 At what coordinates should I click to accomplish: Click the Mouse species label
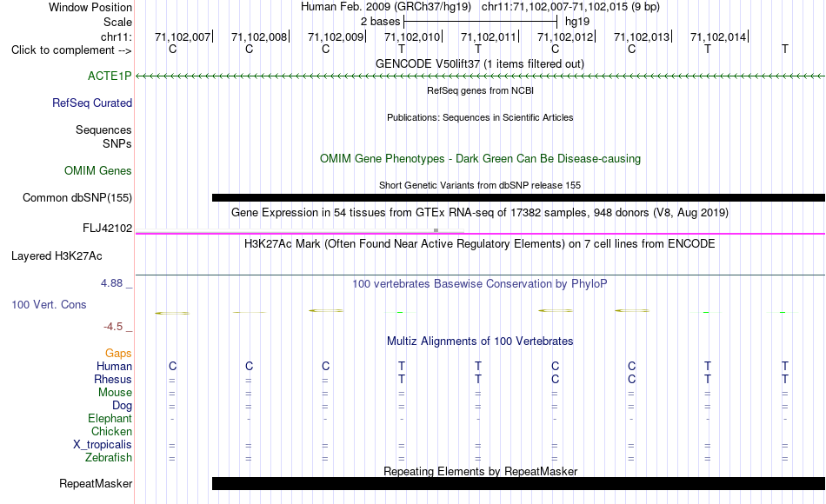[115, 393]
